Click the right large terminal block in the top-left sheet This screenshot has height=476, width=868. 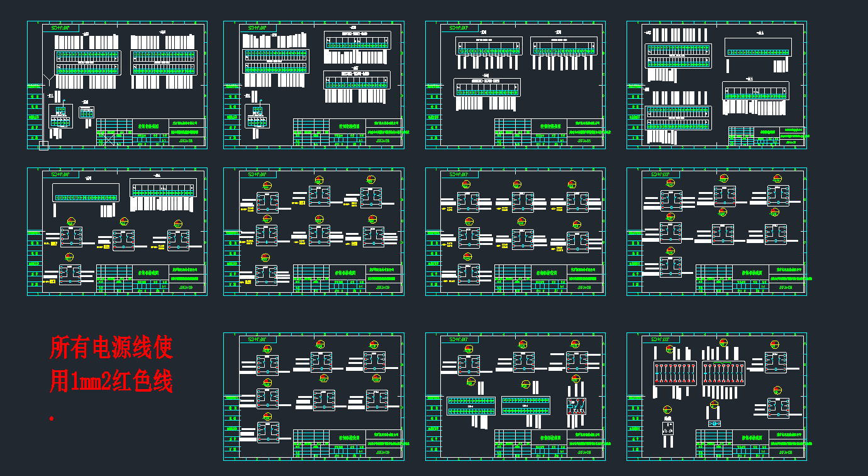pos(164,62)
